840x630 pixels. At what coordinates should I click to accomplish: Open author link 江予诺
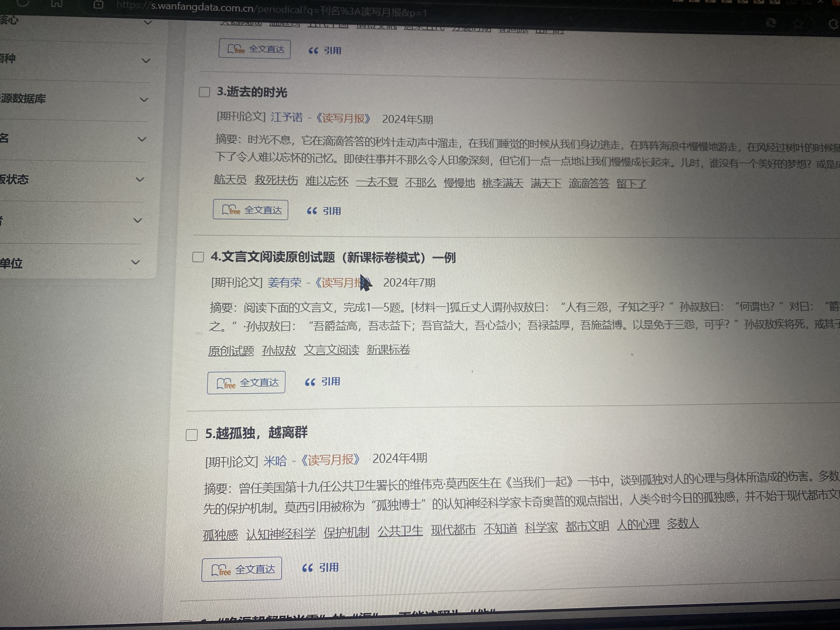click(287, 117)
